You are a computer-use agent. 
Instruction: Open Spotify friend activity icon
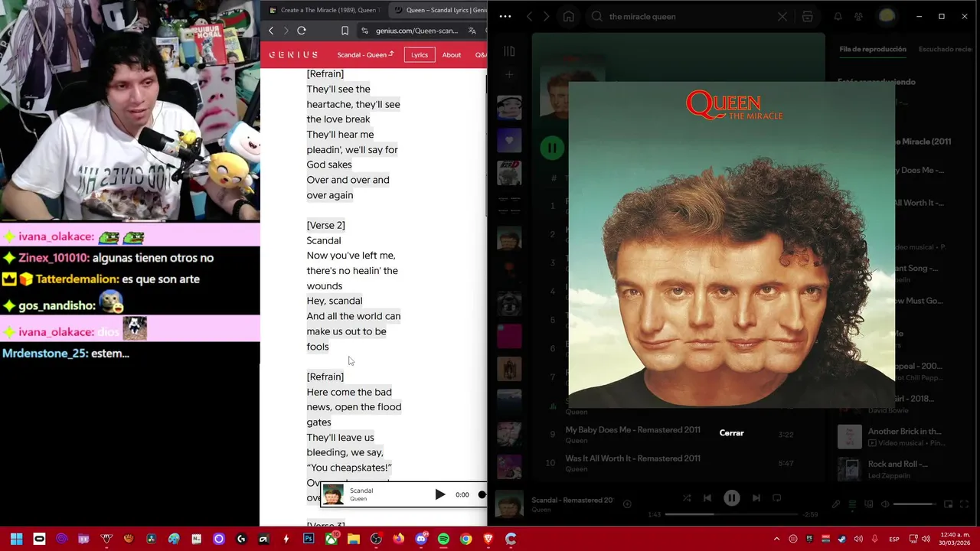858,16
